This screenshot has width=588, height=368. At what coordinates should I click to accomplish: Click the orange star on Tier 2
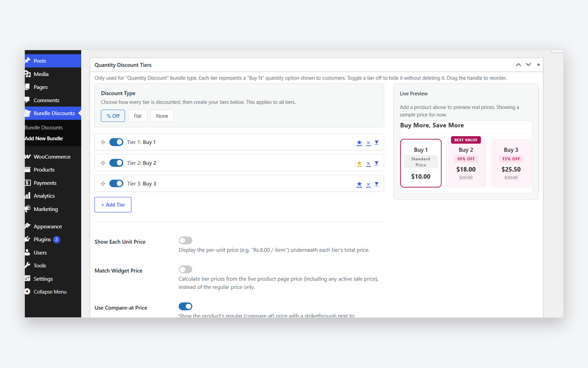pyautogui.click(x=359, y=163)
